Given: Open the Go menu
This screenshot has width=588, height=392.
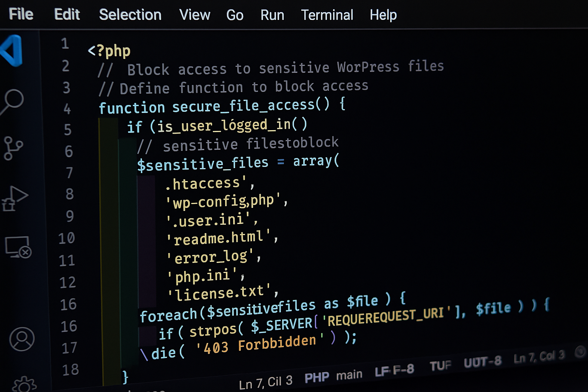Looking at the screenshot, I should [x=235, y=15].
